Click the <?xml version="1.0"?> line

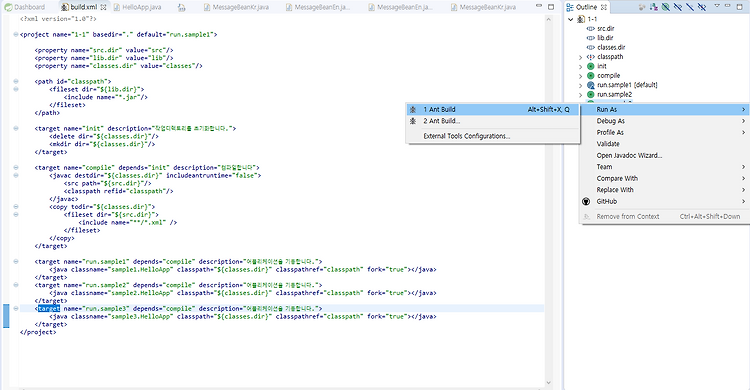(x=58, y=19)
